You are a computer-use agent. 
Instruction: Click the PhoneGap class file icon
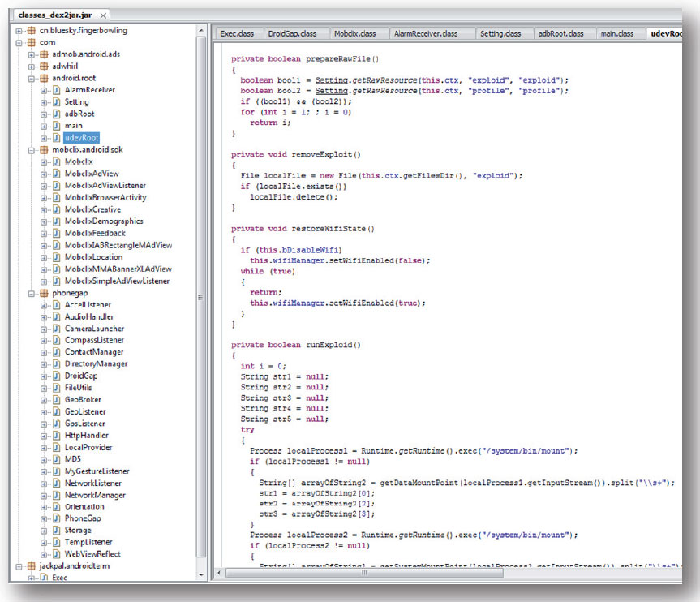[56, 518]
